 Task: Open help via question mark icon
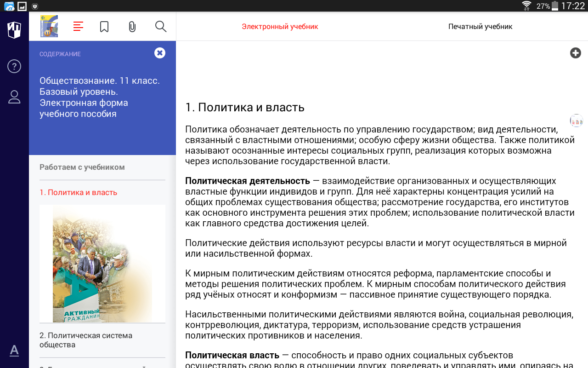pos(14,66)
